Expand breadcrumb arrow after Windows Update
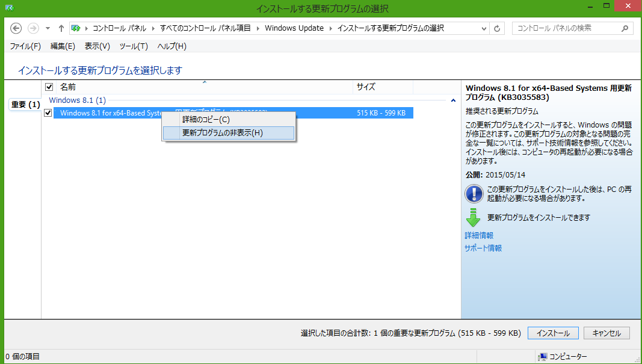 tap(331, 28)
